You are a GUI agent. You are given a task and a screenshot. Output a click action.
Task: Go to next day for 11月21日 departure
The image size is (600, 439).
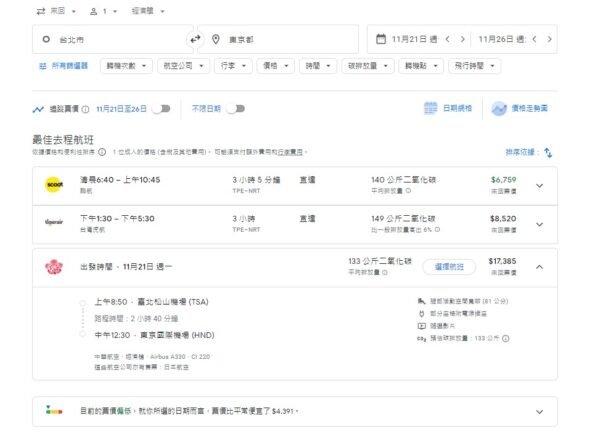[463, 39]
